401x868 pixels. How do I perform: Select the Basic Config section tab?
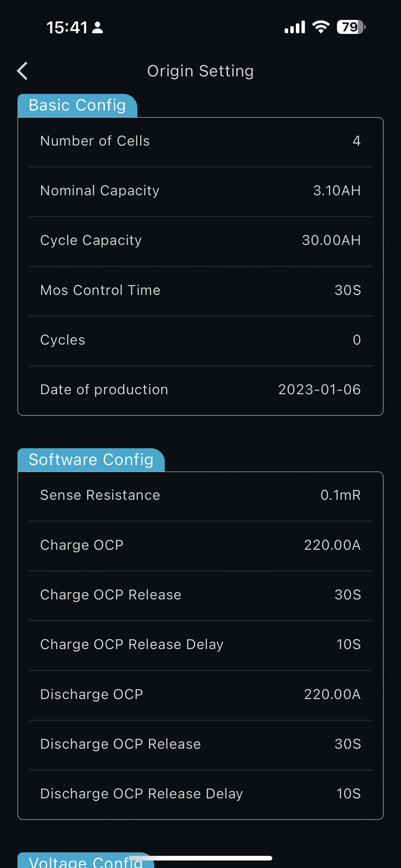[77, 105]
